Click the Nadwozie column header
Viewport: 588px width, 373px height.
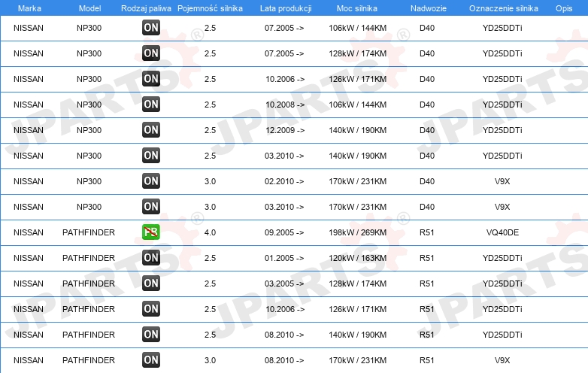point(429,8)
